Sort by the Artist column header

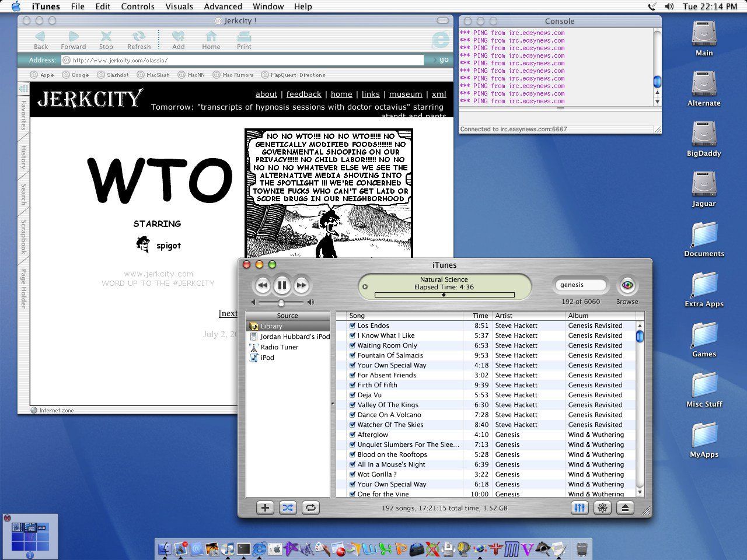528,316
